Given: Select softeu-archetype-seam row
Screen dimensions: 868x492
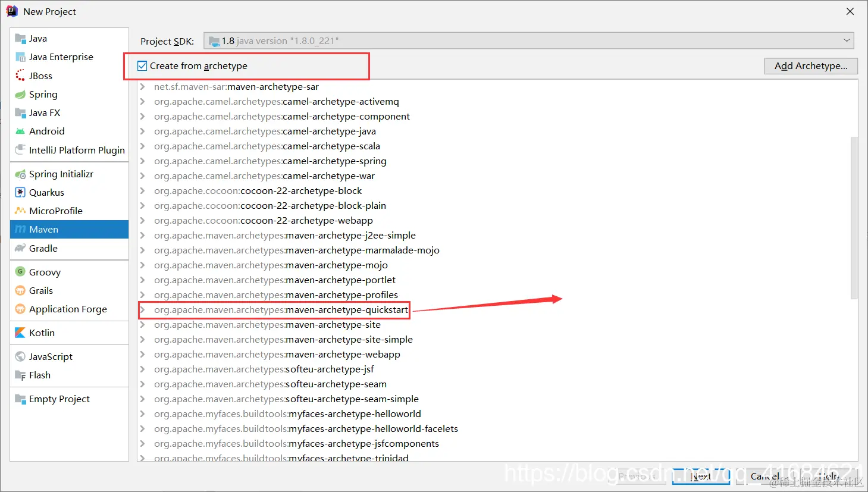Looking at the screenshot, I should [x=497, y=384].
